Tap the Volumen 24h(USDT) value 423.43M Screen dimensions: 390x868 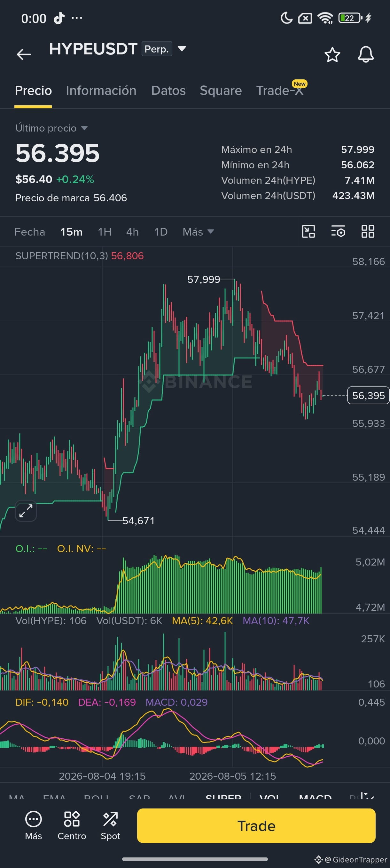353,196
